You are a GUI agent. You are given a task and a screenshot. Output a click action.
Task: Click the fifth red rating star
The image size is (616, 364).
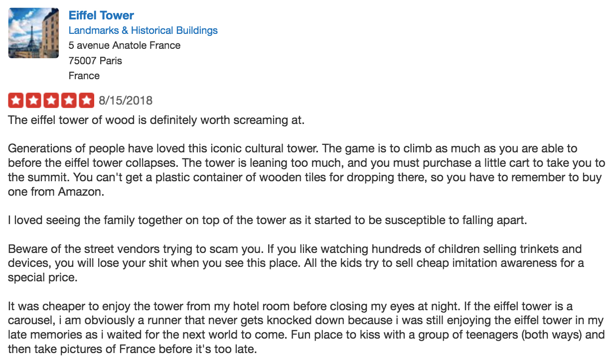(x=87, y=101)
